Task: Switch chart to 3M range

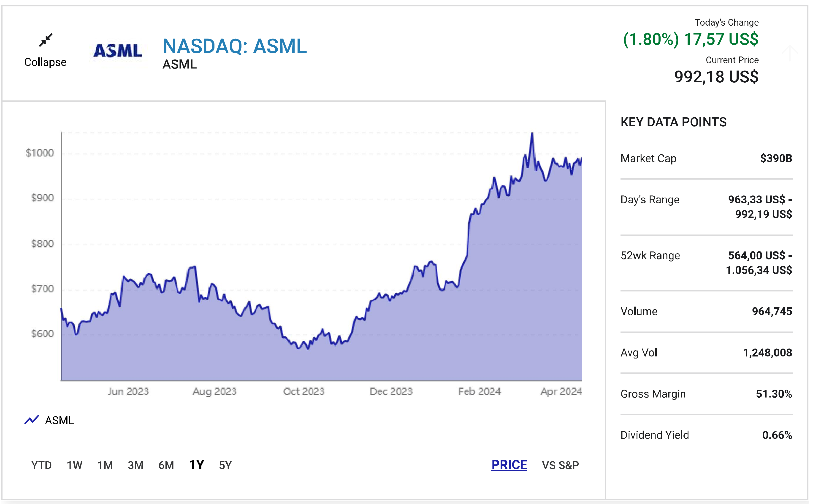Action: (x=135, y=465)
